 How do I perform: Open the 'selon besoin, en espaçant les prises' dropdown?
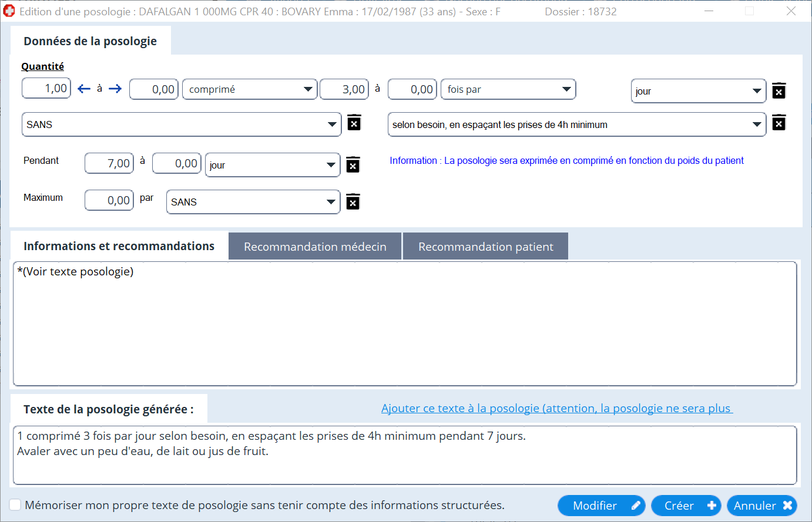[757, 124]
